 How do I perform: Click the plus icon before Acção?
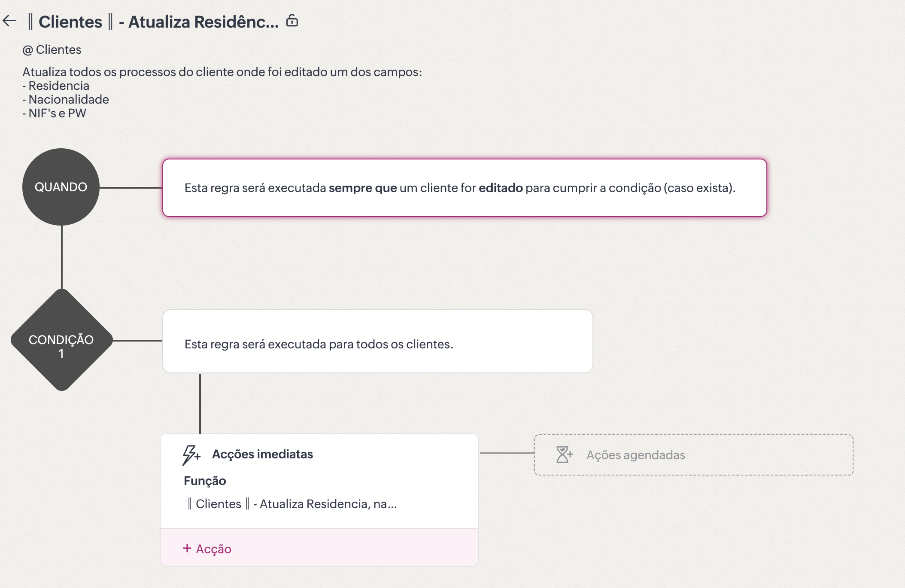(187, 548)
